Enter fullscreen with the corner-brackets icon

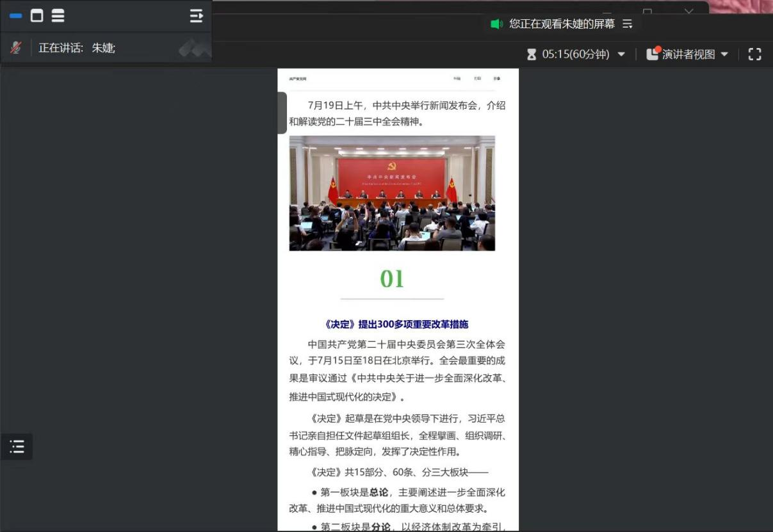[x=755, y=54]
